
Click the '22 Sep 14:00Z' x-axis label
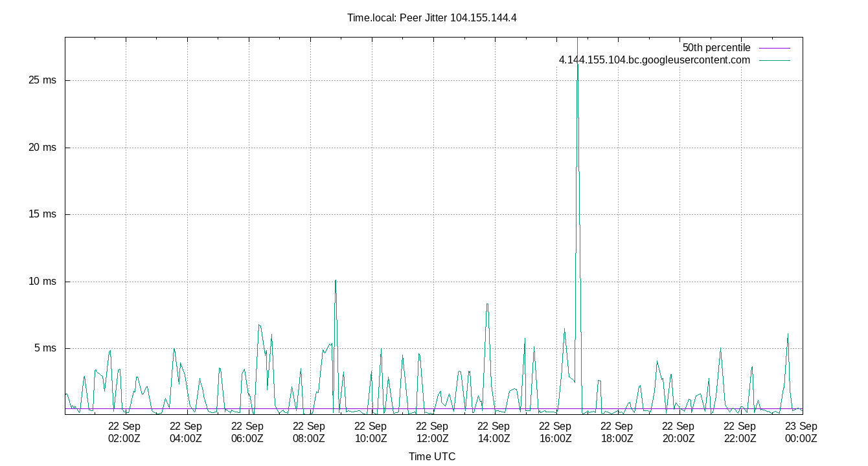(x=493, y=432)
